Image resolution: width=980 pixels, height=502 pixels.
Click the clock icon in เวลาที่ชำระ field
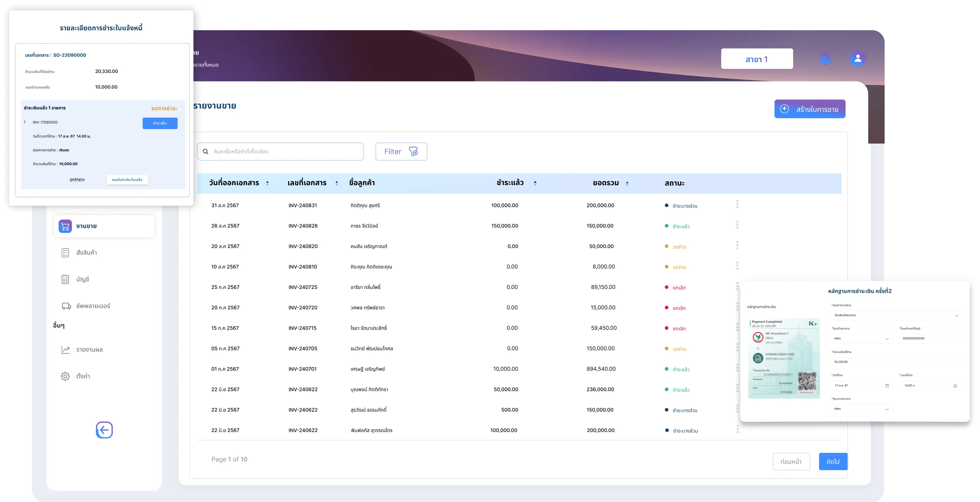[955, 385]
